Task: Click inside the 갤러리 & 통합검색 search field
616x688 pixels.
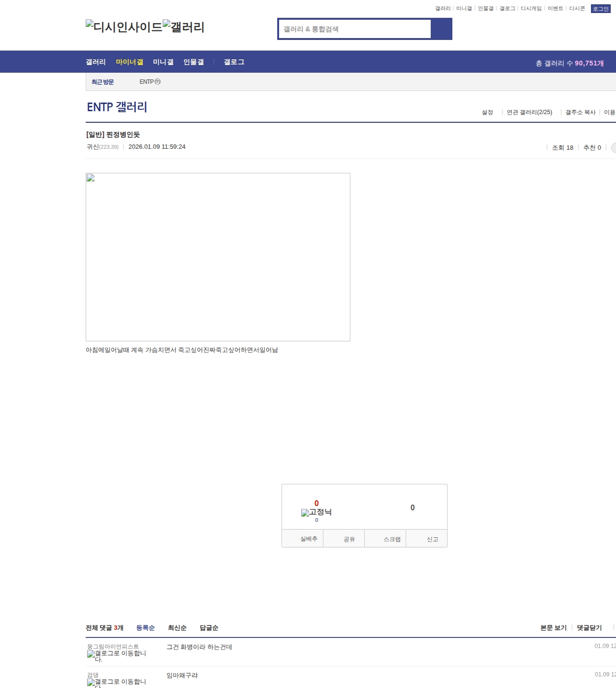Action: tap(355, 29)
